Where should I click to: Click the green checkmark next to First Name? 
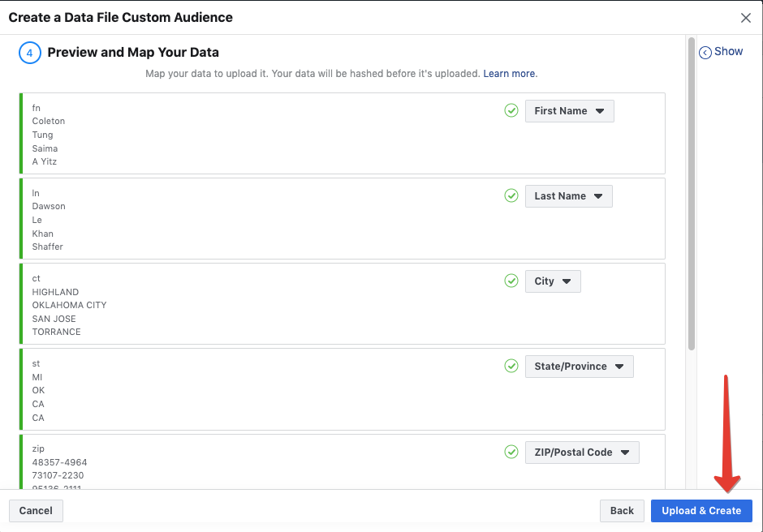(511, 111)
